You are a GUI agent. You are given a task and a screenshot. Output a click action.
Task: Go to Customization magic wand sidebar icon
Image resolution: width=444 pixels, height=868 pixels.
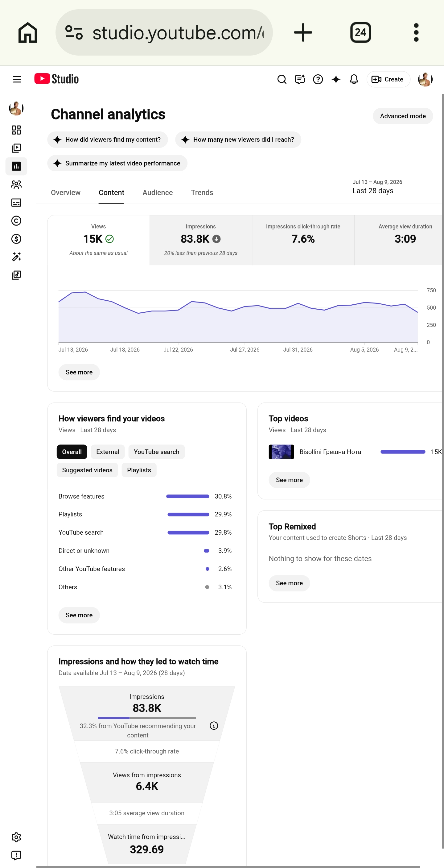click(x=16, y=257)
